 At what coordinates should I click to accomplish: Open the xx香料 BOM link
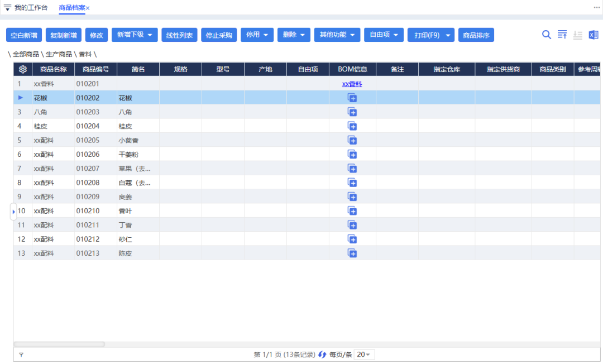point(352,83)
